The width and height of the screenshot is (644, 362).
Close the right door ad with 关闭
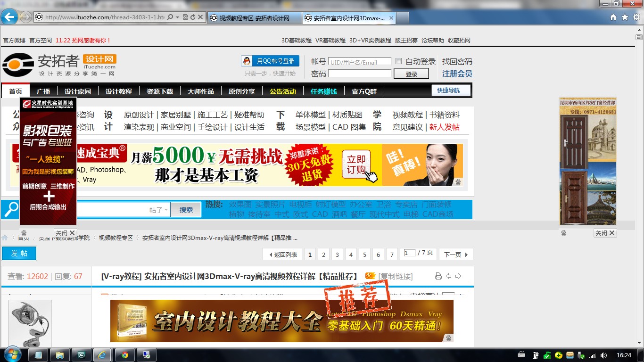605,233
